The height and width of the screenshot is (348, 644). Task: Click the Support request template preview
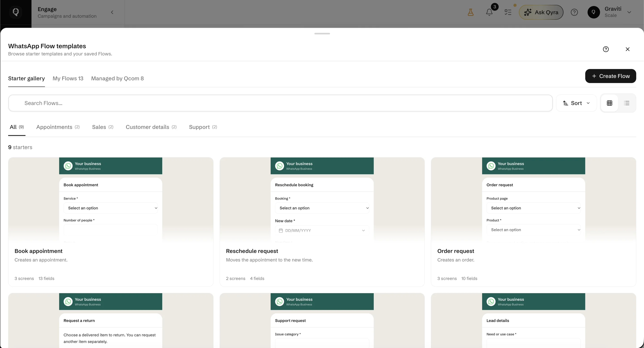pyautogui.click(x=322, y=321)
